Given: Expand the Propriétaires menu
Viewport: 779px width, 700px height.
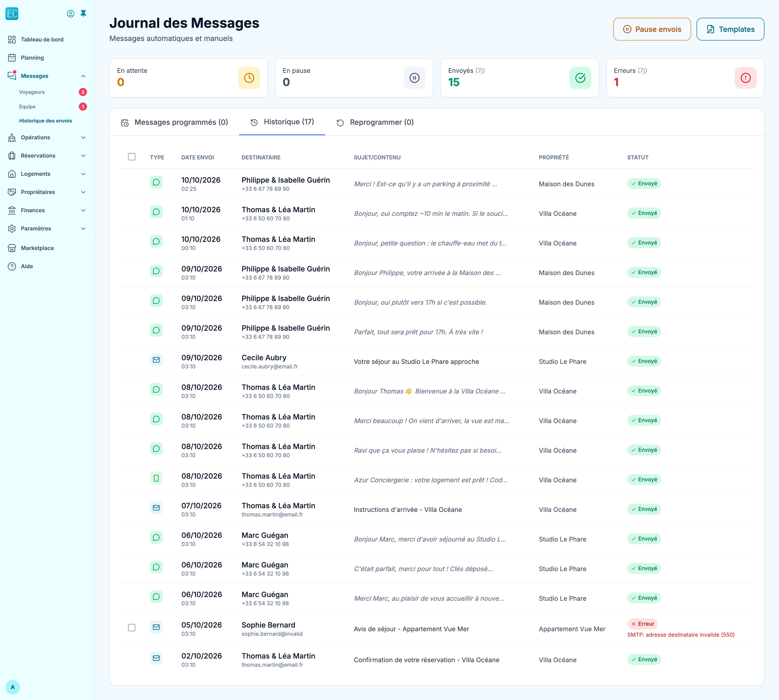Looking at the screenshot, I should pyautogui.click(x=47, y=192).
